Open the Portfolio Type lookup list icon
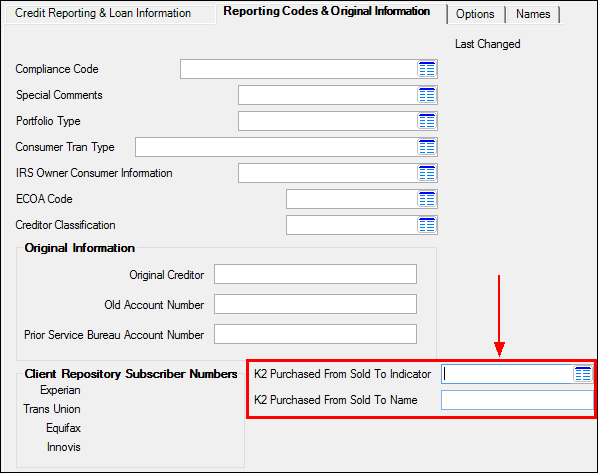Viewport: 600px width, 474px height. (x=427, y=121)
